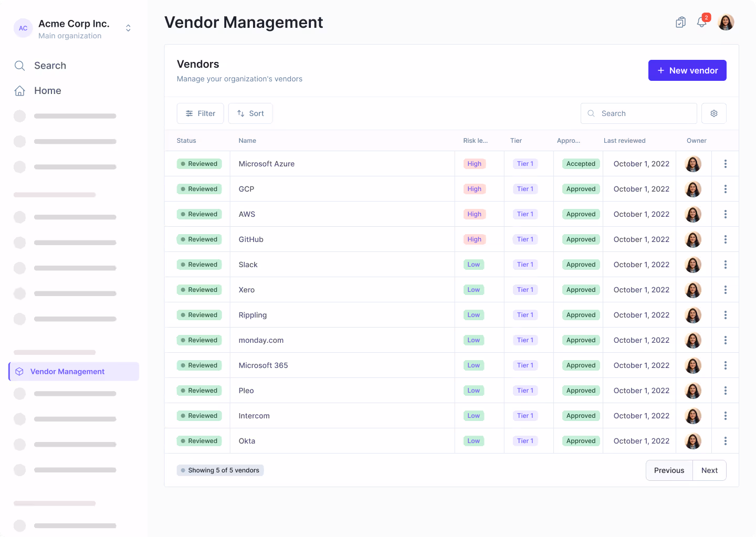This screenshot has width=756, height=537.
Task: Open the Microsoft Azure vendor name
Action: (267, 164)
